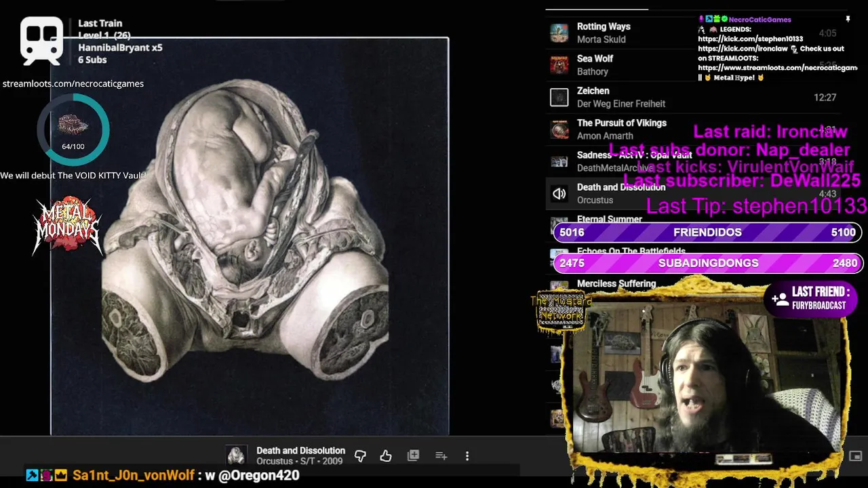The image size is (868, 488).
Task: Add current song to a playlist
Action: 441,456
